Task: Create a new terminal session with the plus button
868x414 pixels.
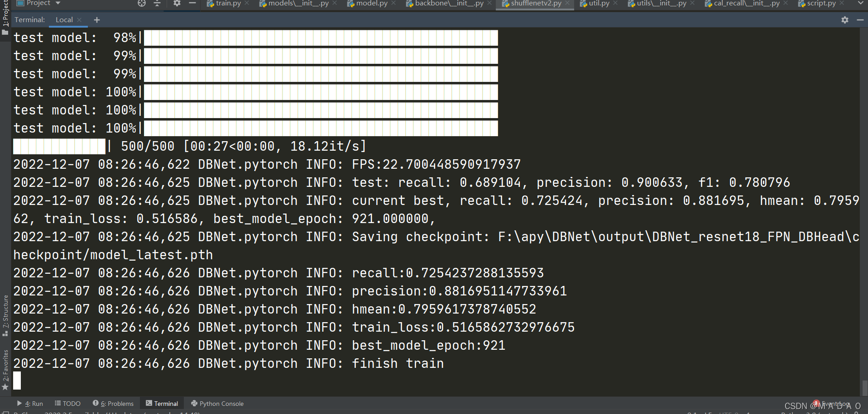Action: point(96,20)
